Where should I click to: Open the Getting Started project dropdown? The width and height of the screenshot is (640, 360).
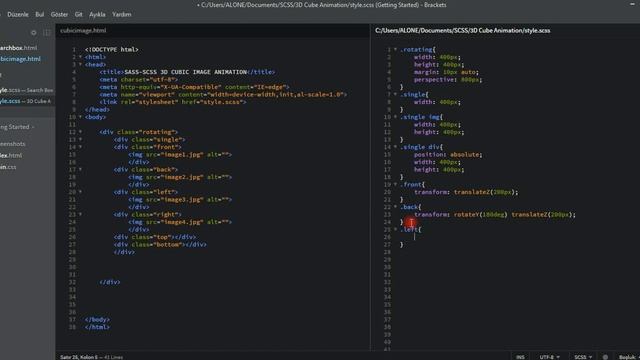click(x=17, y=127)
